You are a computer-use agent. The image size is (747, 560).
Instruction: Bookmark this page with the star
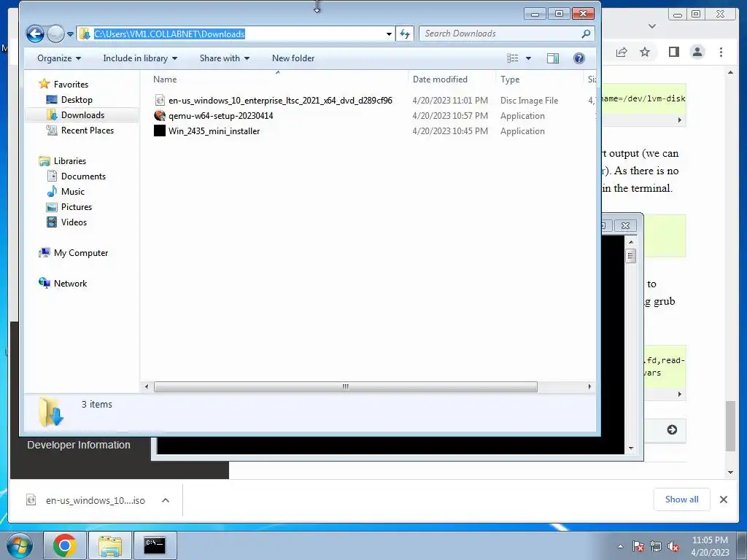point(645,52)
